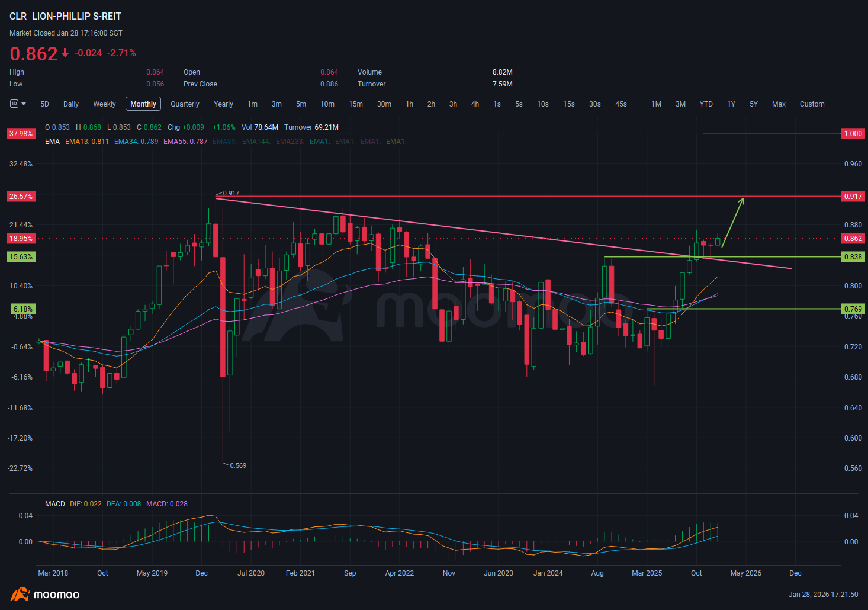
Task: Select the 45s tick interval
Action: click(x=621, y=104)
